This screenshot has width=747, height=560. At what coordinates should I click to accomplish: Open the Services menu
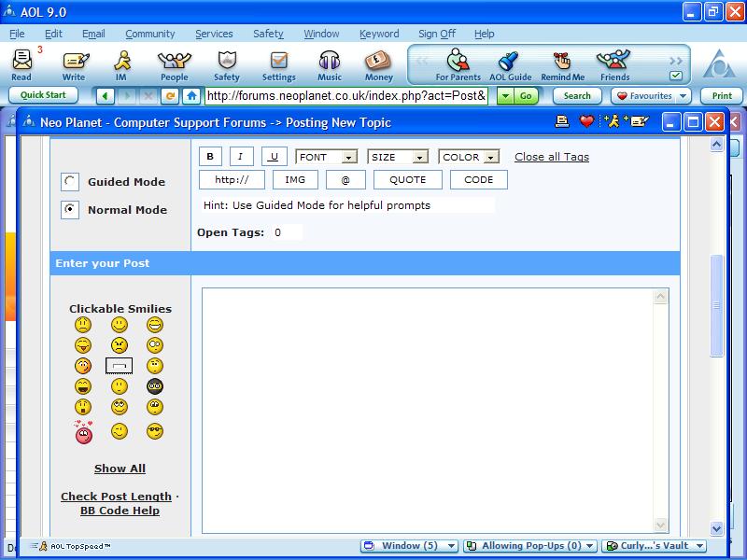[214, 34]
